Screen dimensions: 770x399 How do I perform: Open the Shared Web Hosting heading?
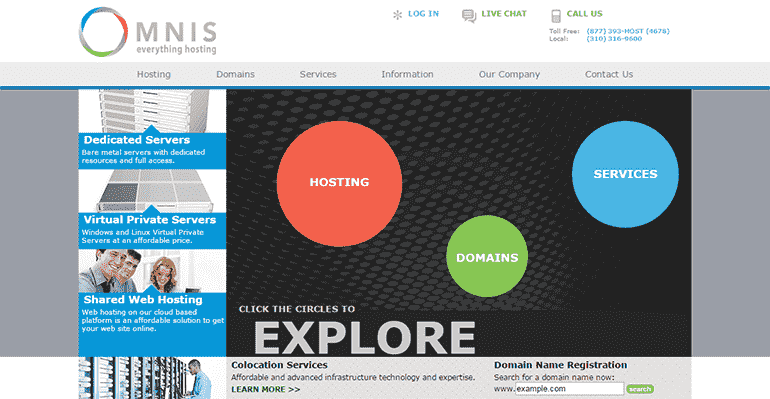(143, 299)
